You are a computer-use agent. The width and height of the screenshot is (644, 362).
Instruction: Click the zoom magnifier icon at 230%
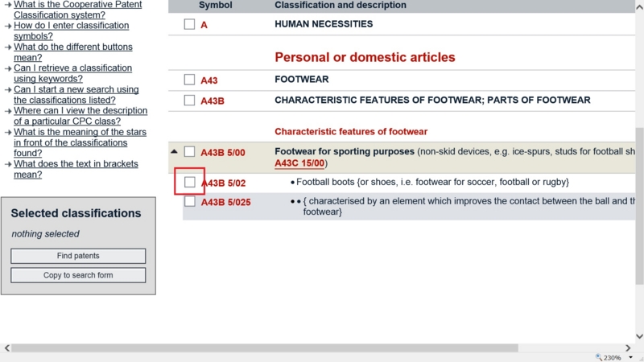point(599,357)
